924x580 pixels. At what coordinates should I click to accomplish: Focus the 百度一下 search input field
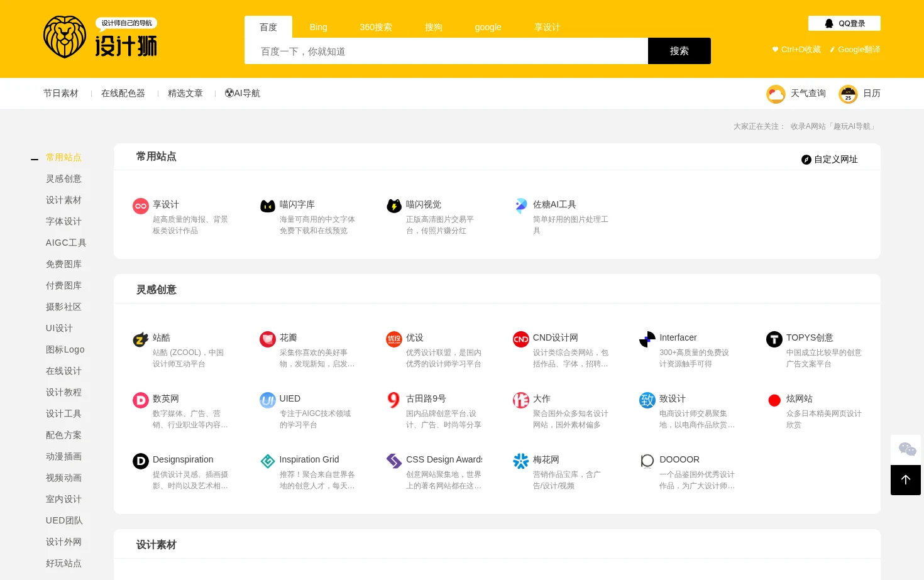coord(446,51)
